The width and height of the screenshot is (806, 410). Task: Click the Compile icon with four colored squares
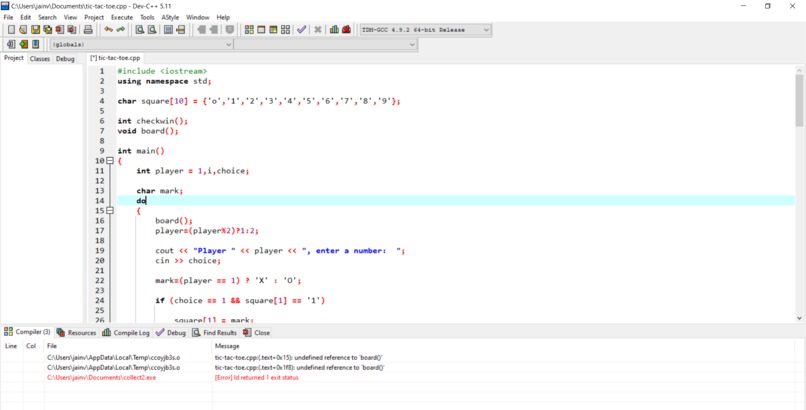pyautogui.click(x=249, y=30)
